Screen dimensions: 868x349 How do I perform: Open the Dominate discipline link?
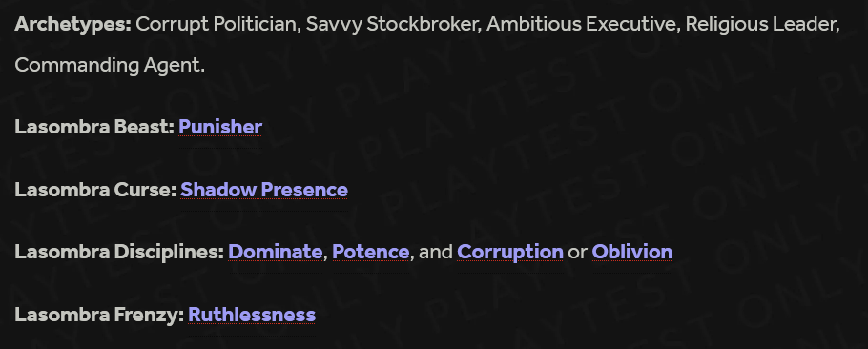pos(275,252)
